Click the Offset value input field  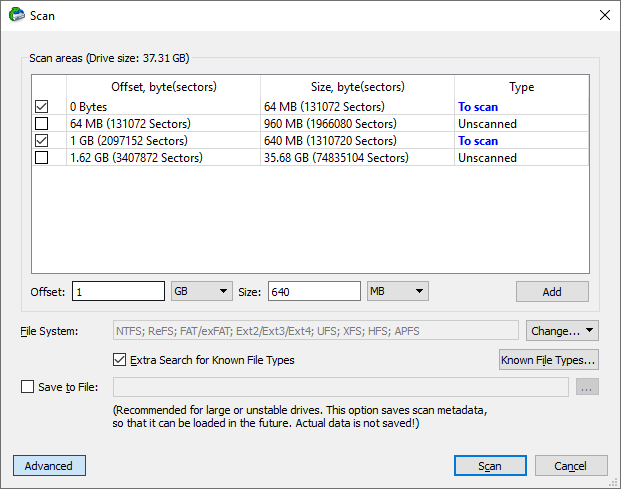[x=118, y=291]
